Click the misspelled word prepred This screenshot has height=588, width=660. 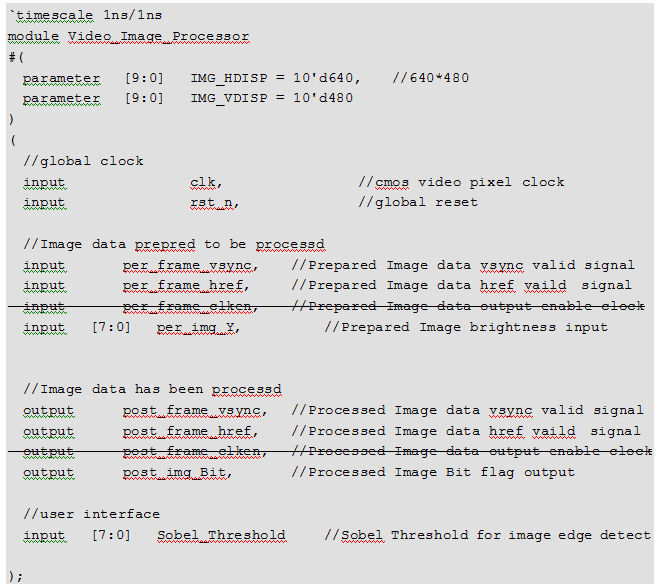tap(165, 245)
